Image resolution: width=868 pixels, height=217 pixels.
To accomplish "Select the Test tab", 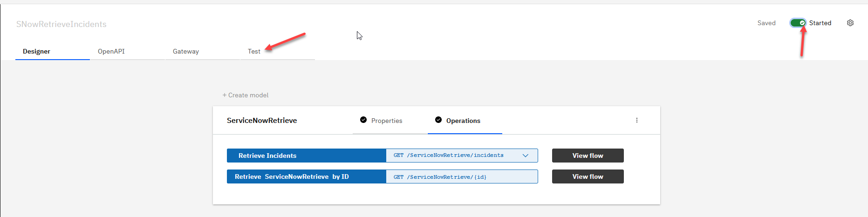I will point(254,51).
